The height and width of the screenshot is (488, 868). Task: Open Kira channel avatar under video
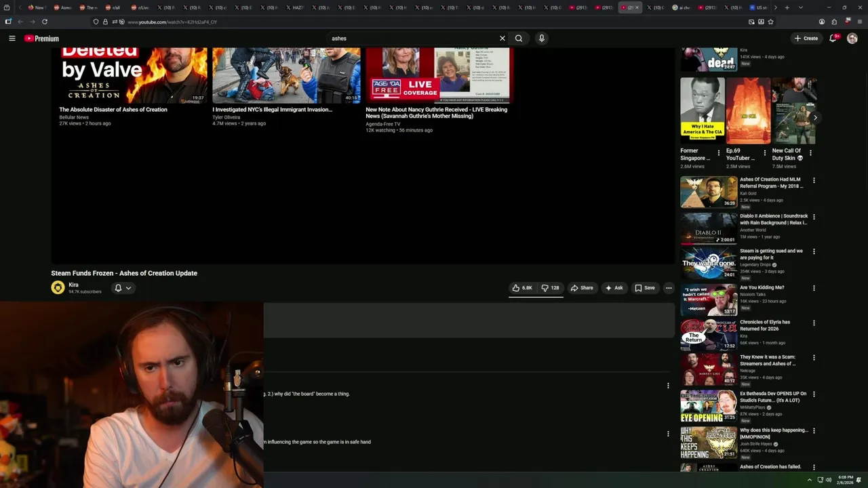click(x=58, y=288)
